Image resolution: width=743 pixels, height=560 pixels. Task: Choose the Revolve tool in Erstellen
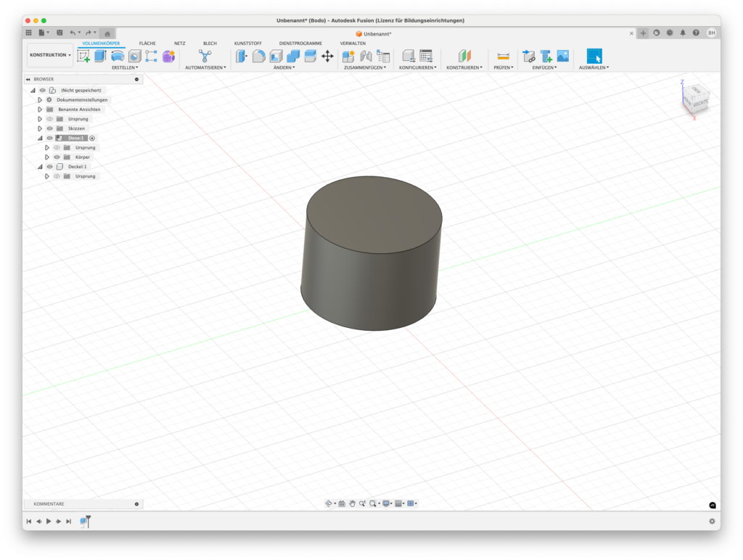118,56
